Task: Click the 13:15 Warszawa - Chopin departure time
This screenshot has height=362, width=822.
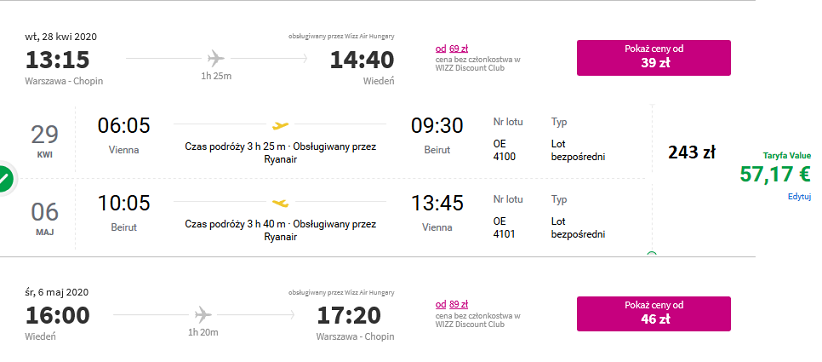Action: click(x=58, y=60)
